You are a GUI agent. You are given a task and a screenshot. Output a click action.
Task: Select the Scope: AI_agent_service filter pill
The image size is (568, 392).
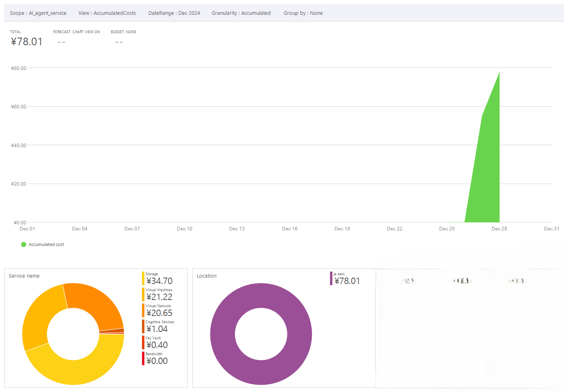tap(38, 13)
